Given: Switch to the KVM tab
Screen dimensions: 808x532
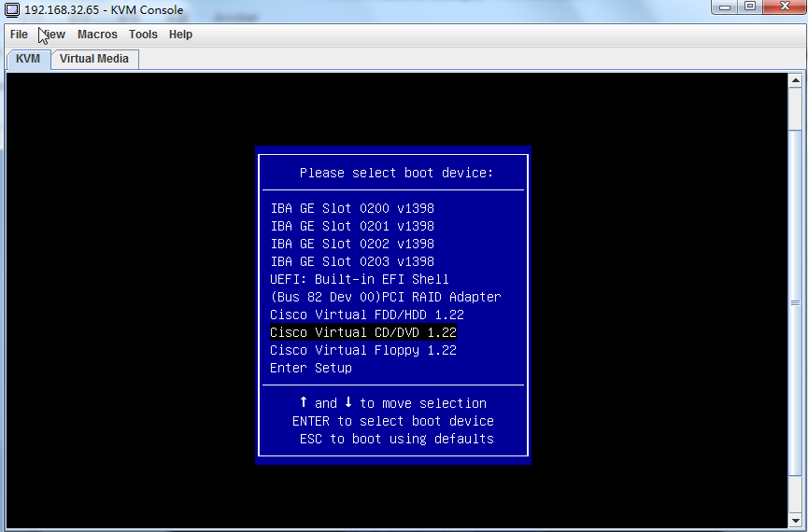Looking at the screenshot, I should (x=28, y=59).
